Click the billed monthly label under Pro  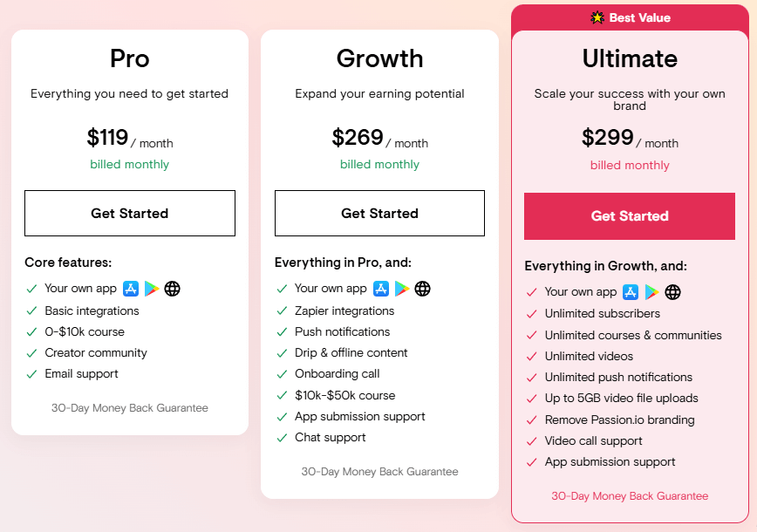pyautogui.click(x=129, y=164)
